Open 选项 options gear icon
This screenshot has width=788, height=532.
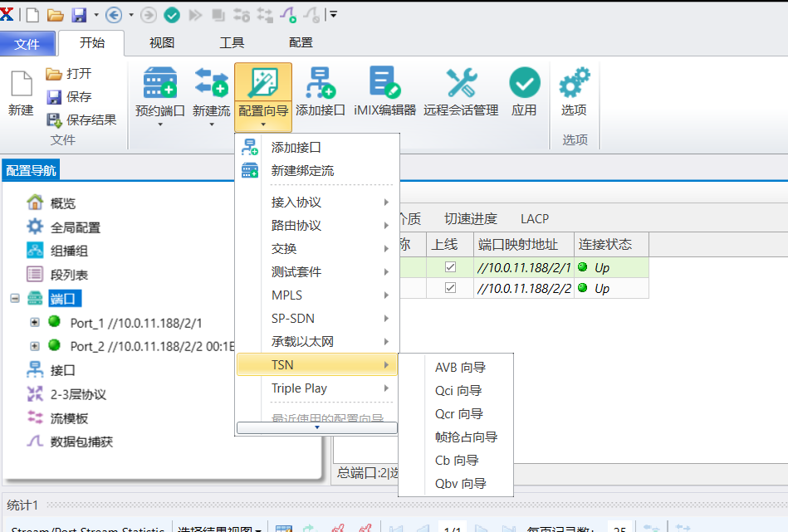tap(575, 82)
